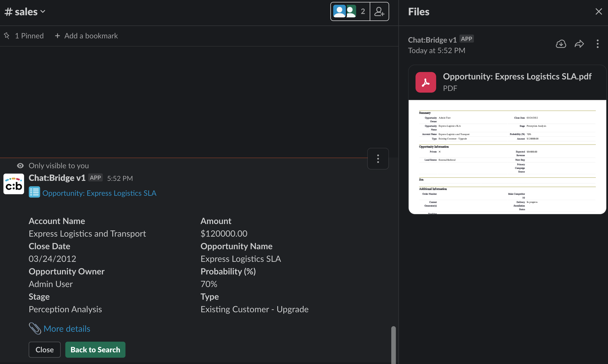The height and width of the screenshot is (364, 608).
Task: Open the 1 Pinned items
Action: 29,36
